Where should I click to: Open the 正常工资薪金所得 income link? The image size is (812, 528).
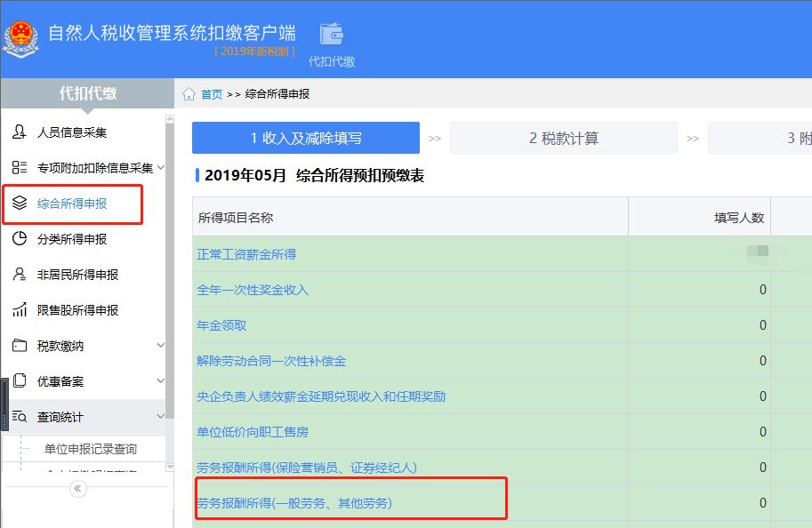(x=250, y=255)
